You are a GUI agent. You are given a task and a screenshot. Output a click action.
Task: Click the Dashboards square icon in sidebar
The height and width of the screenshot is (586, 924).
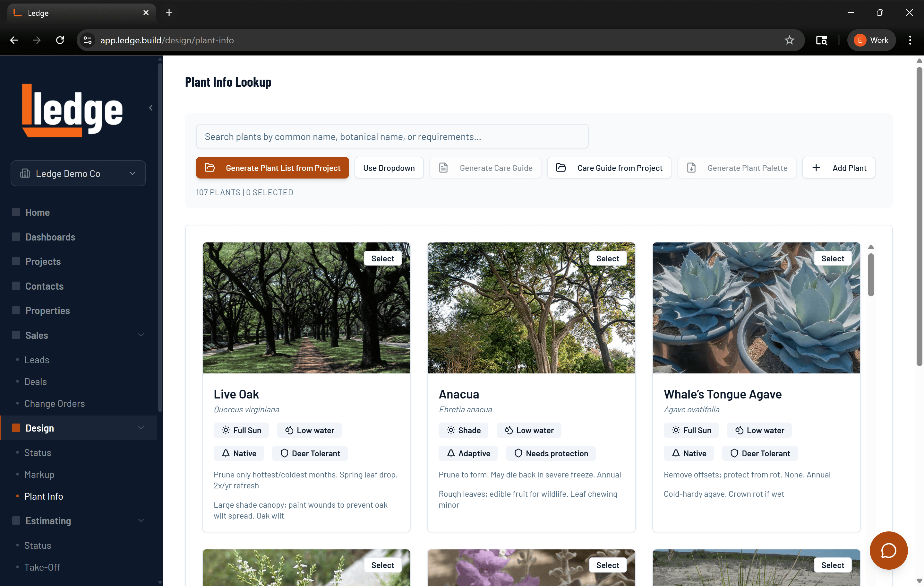coord(16,237)
